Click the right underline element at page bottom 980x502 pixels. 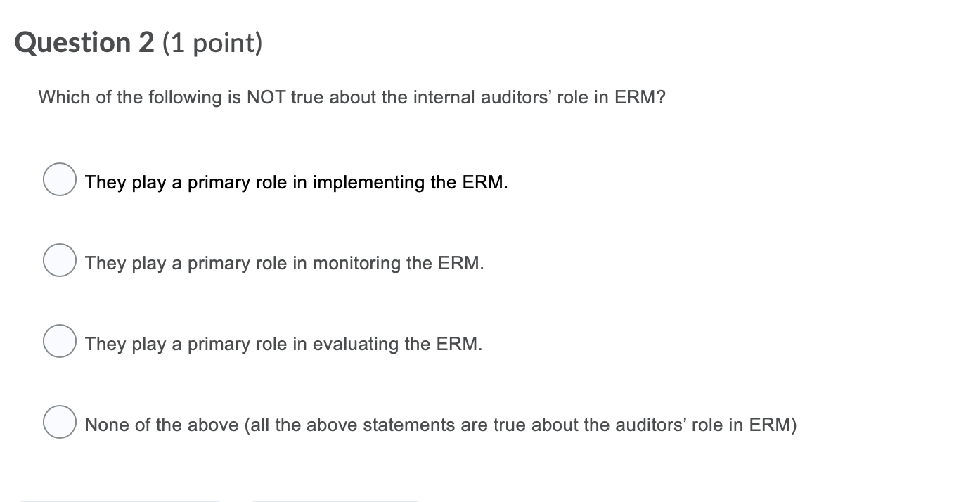pos(335,501)
